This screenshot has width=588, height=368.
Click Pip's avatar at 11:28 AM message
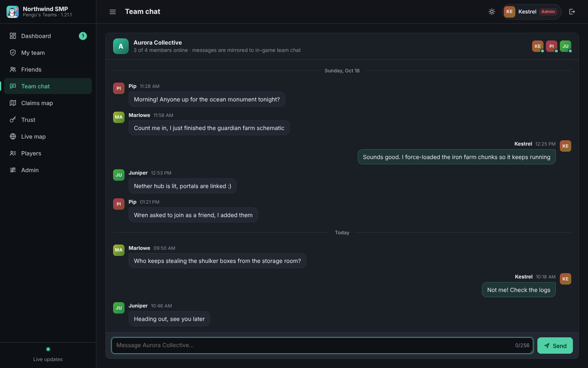(119, 88)
